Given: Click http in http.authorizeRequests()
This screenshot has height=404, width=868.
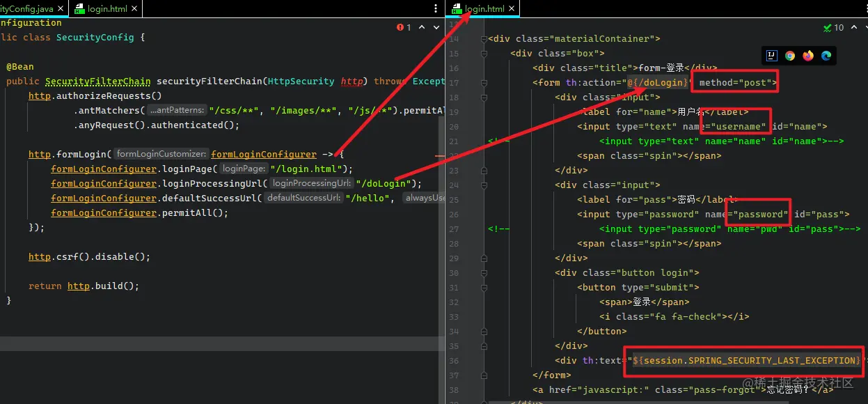Looking at the screenshot, I should pyautogui.click(x=40, y=96).
